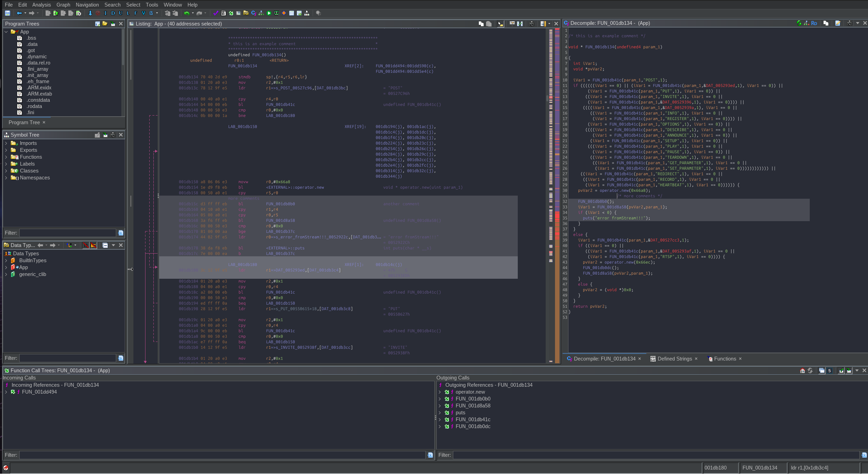Viewport: 868px width, 474px height.
Task: Open the Decompiler window toolbar icon
Action: (x=253, y=13)
